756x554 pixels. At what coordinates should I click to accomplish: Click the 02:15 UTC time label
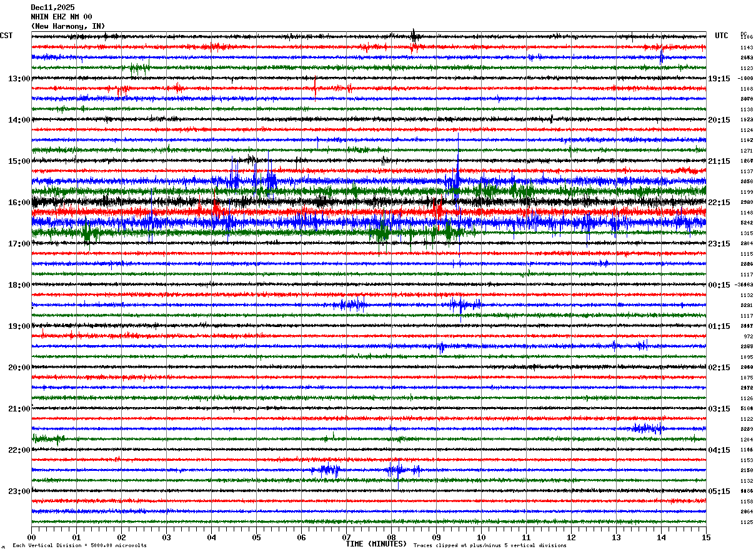point(719,368)
